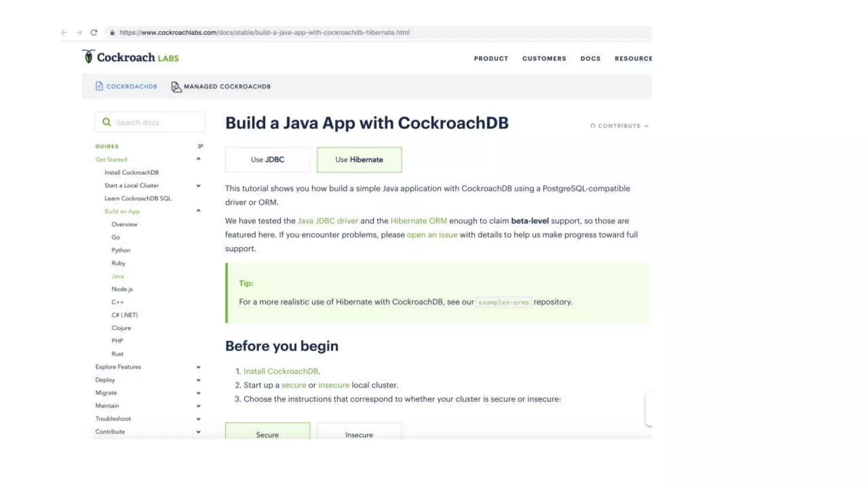Follow the Hibernate ORM link
This screenshot has height=488, width=868.
(x=418, y=221)
